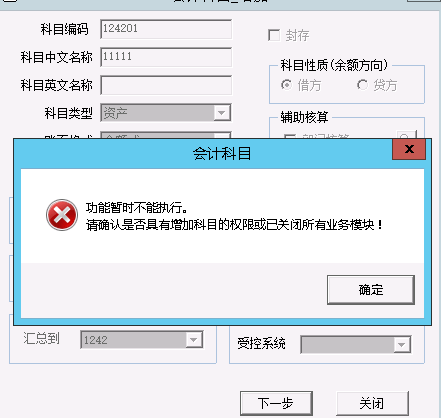The image size is (441, 418).
Task: Open the 科目类型 dropdown showing 资产
Action: pyautogui.click(x=166, y=113)
